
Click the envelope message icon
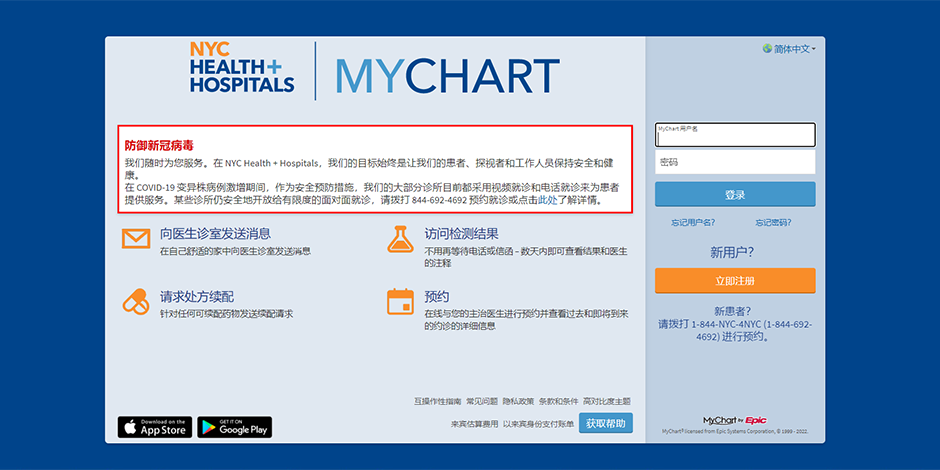(135, 239)
